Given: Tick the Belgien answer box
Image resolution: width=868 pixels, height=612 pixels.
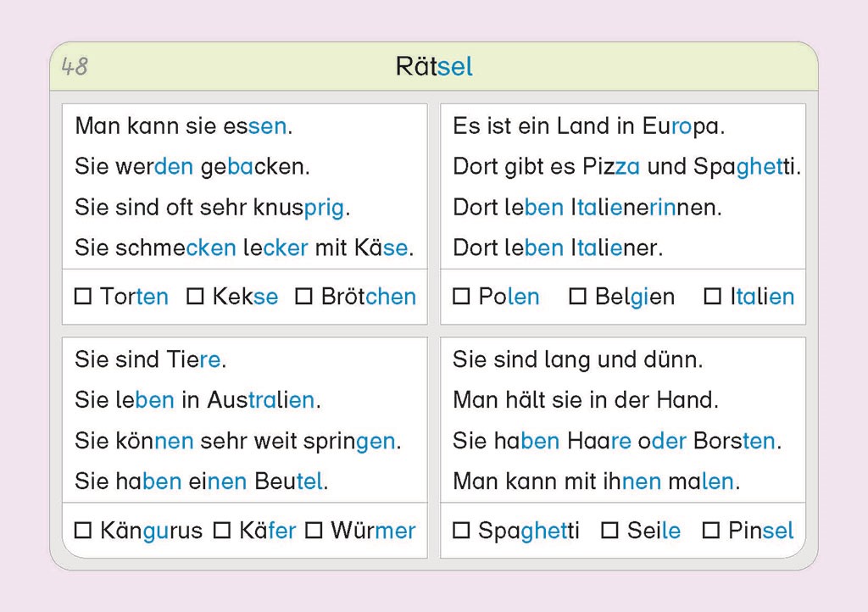Looking at the screenshot, I should coord(578,297).
